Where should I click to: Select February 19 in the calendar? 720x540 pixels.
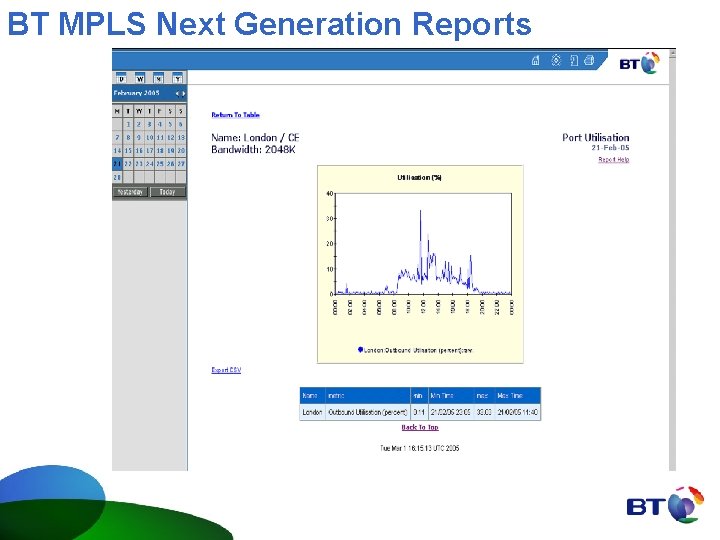coord(170,151)
